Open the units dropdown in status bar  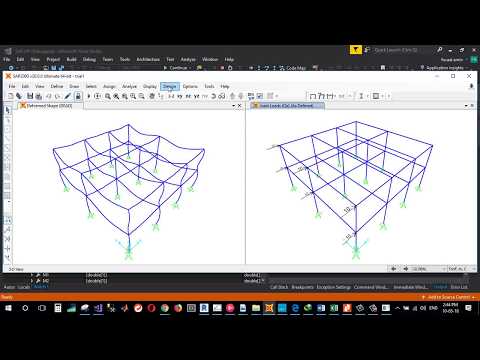(x=462, y=269)
